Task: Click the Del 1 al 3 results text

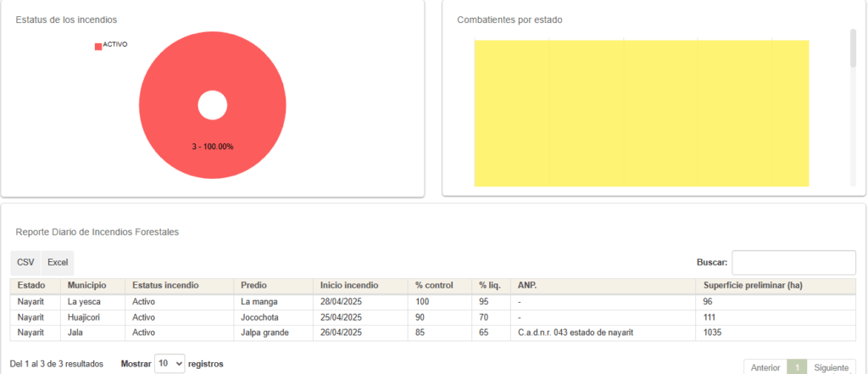Action: [57, 364]
